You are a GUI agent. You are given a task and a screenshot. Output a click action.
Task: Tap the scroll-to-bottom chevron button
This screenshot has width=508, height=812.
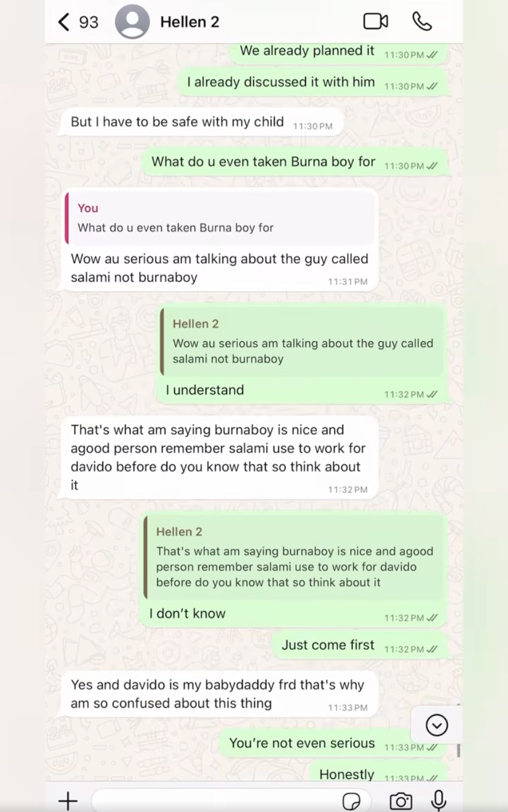437,725
